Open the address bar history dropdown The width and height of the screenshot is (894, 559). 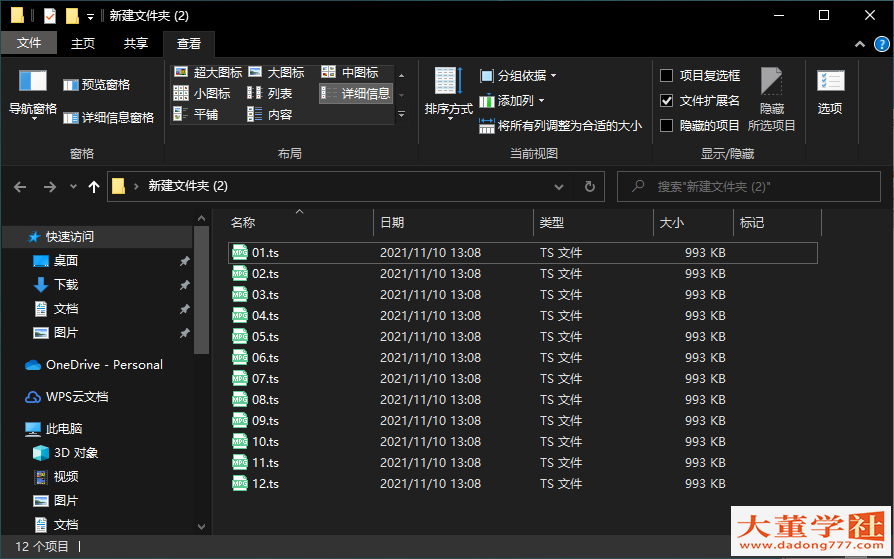click(x=559, y=187)
